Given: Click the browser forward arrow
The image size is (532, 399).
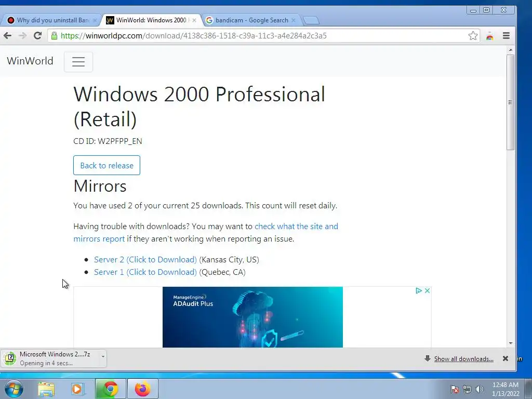Looking at the screenshot, I should pos(22,36).
